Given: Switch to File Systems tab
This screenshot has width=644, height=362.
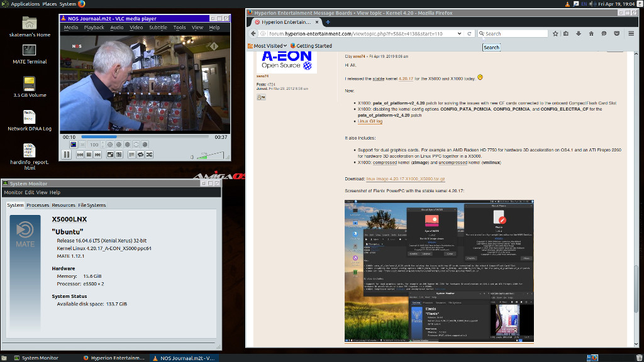Looking at the screenshot, I should tap(92, 206).
